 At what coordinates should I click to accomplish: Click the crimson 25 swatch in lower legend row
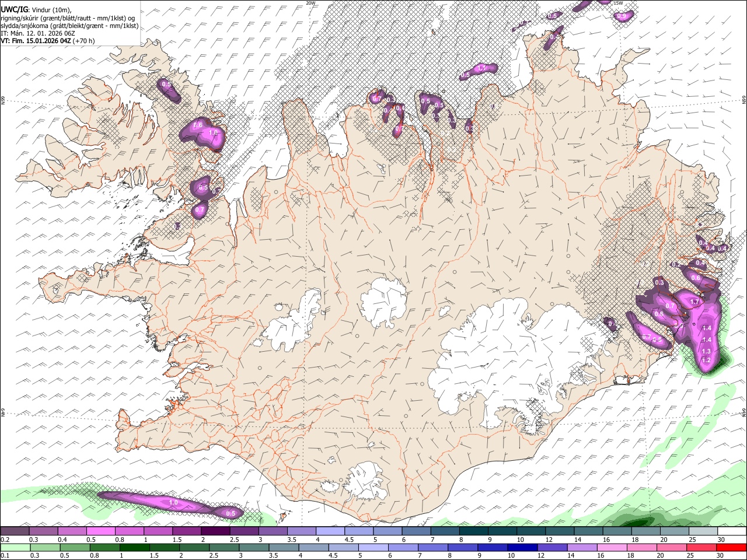coord(701,547)
